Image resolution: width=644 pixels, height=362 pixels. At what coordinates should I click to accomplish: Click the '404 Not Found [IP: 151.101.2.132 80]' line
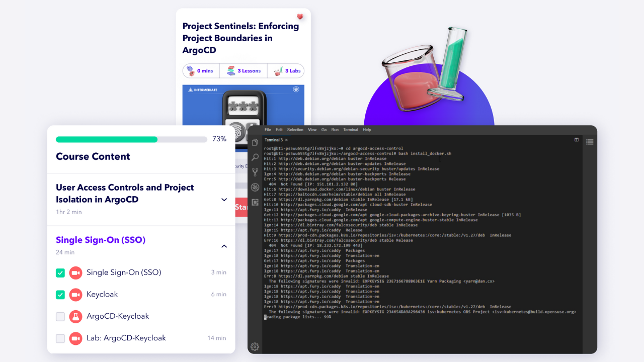click(314, 184)
